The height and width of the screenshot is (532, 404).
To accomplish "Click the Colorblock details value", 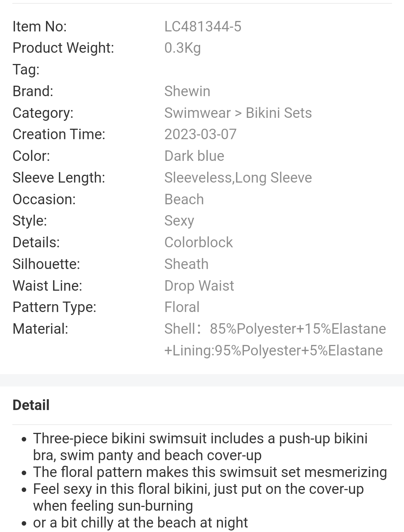I will (x=199, y=242).
